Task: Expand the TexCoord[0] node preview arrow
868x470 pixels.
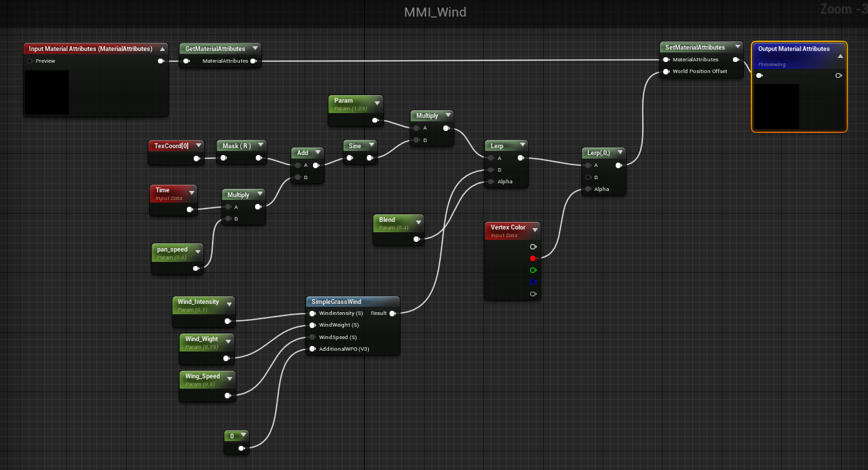Action: coord(199,145)
